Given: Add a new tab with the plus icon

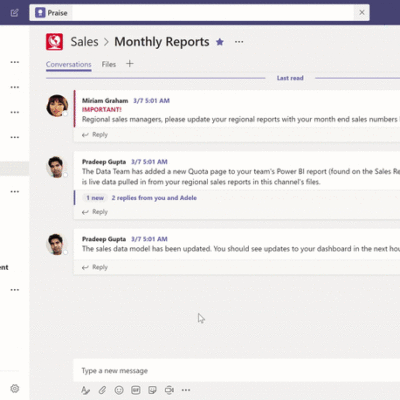Looking at the screenshot, I should coord(130,64).
